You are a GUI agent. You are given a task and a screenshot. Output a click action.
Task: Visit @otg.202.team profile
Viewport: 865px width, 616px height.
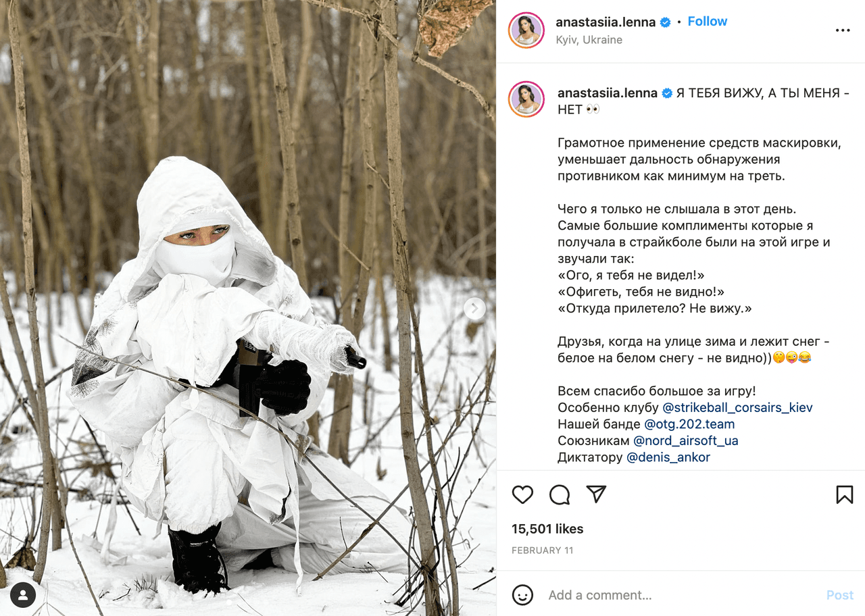pyautogui.click(x=689, y=424)
